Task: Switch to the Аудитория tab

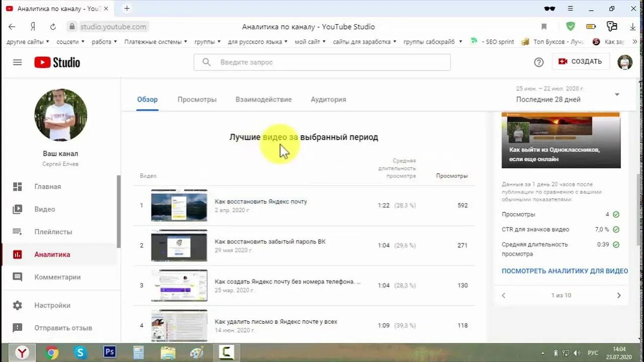Action: [x=329, y=100]
